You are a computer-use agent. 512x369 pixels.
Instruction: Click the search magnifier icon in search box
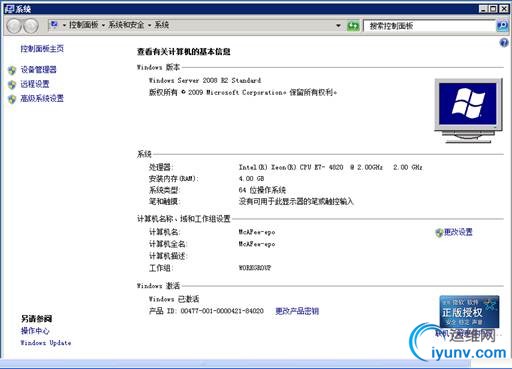pyautogui.click(x=502, y=26)
